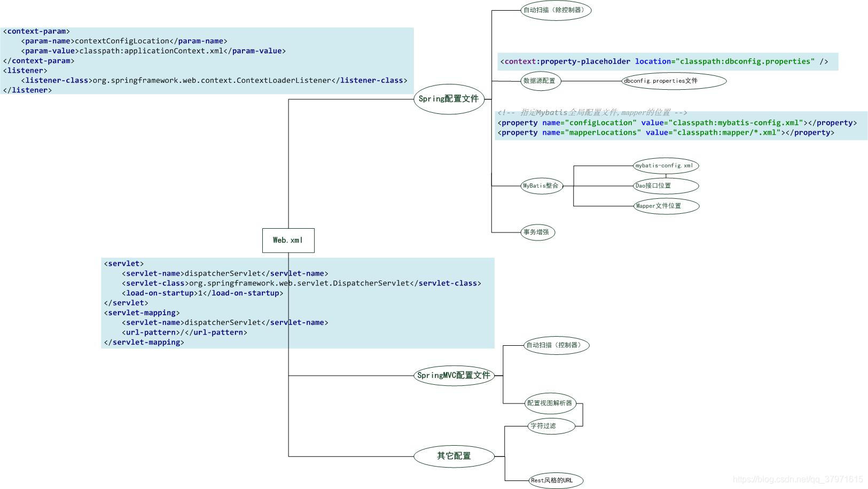The image size is (868, 489).
Task: Select the Mapper文件位置 node
Action: click(x=666, y=206)
